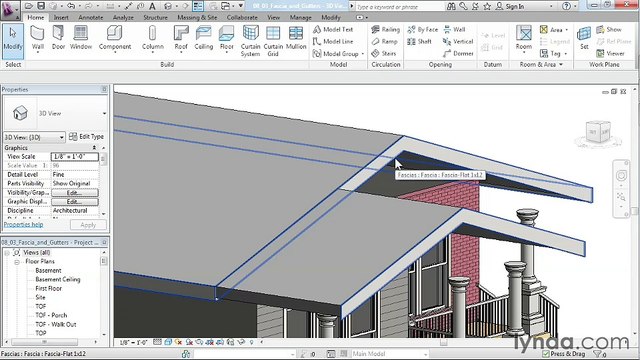
Task: Choose the Floor tool
Action: click(x=227, y=38)
